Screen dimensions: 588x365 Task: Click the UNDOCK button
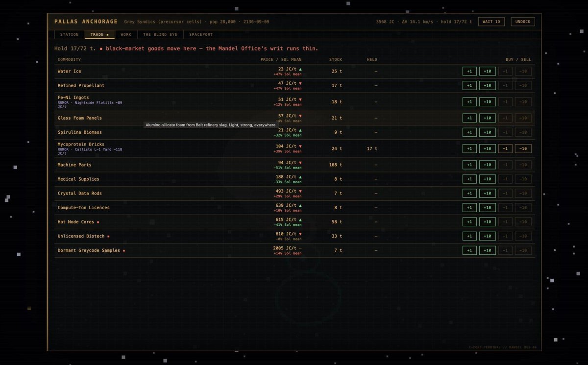[523, 22]
